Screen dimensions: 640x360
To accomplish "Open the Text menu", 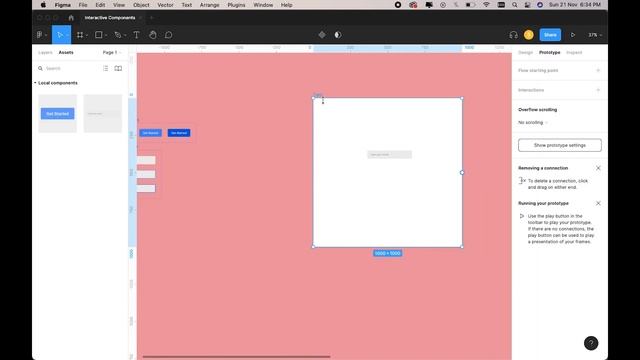I will tap(187, 5).
